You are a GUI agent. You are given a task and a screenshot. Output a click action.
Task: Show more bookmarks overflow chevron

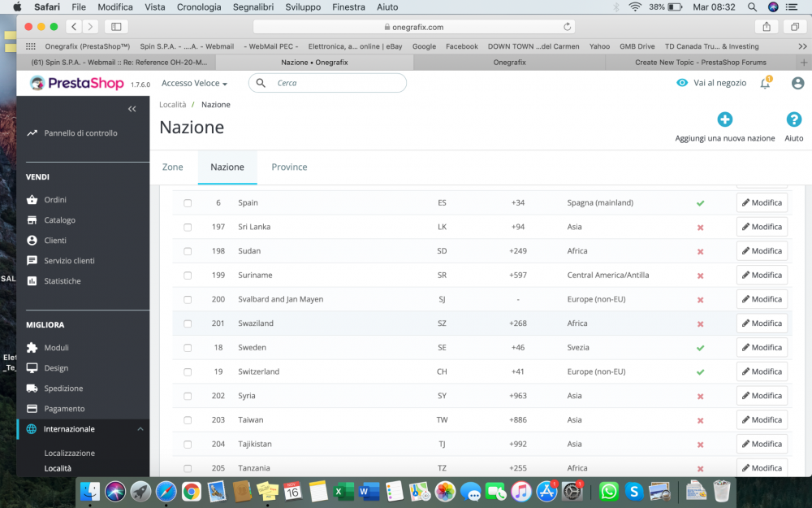point(802,46)
